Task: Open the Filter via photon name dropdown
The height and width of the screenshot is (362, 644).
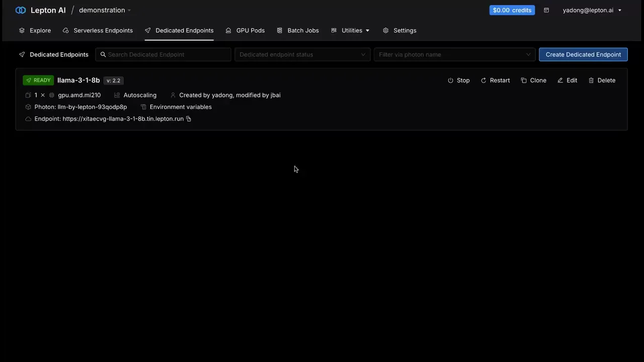Action: [455, 54]
